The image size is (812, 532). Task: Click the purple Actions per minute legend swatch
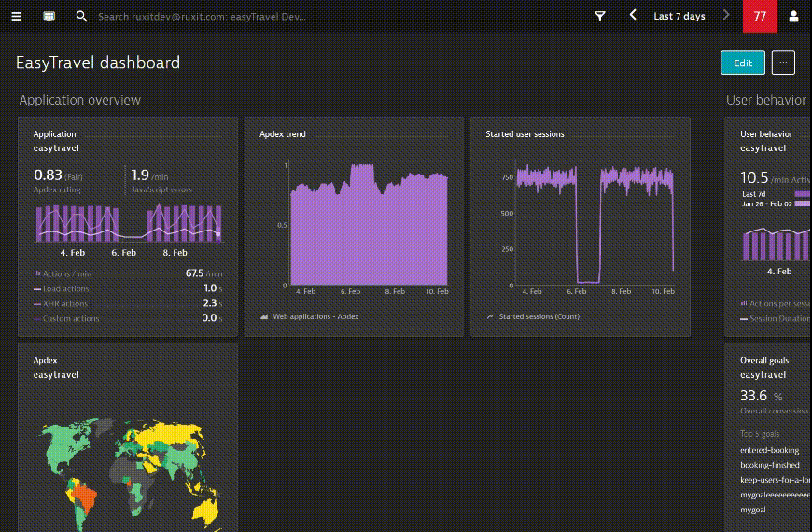pyautogui.click(x=37, y=273)
